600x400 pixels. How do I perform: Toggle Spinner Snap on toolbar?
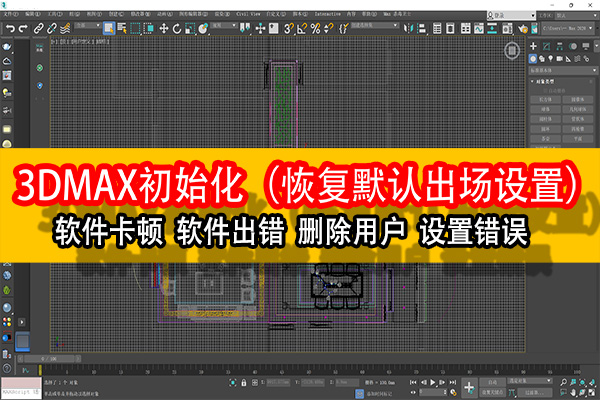328,28
